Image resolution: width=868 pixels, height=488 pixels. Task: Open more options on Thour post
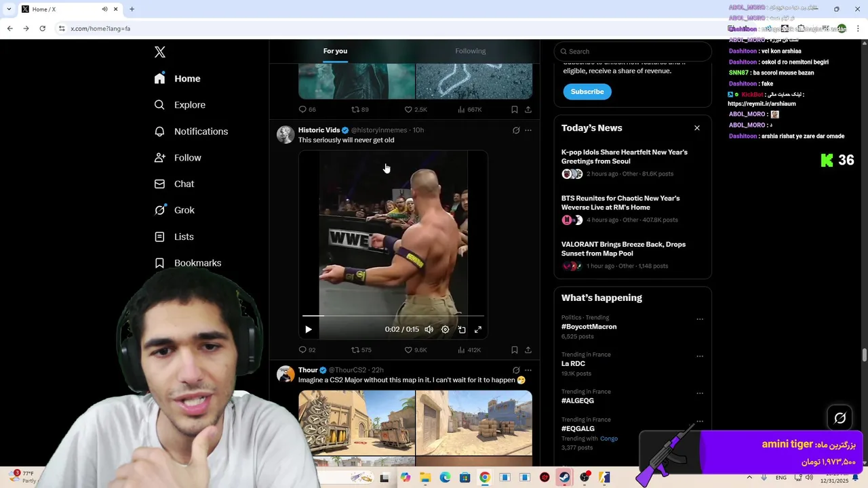coord(528,370)
